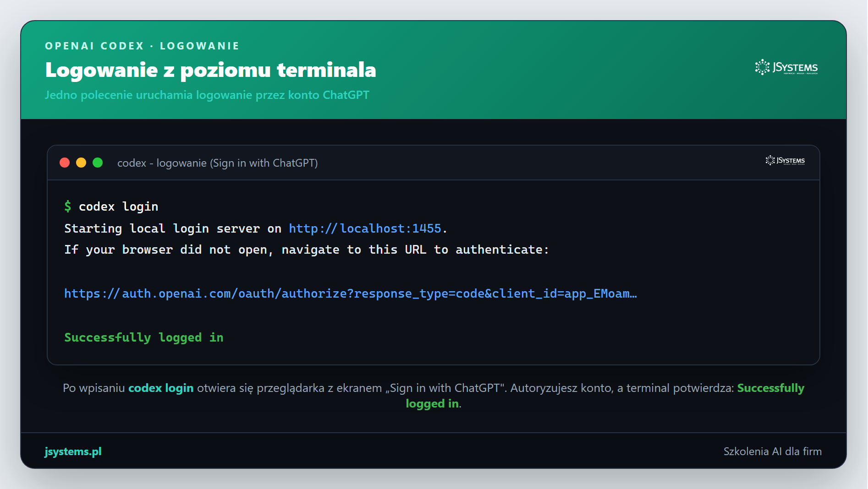This screenshot has height=489, width=868.
Task: Click the subtitle 'Jedno polecenie uruchamia logowanie'
Action: coord(207,95)
